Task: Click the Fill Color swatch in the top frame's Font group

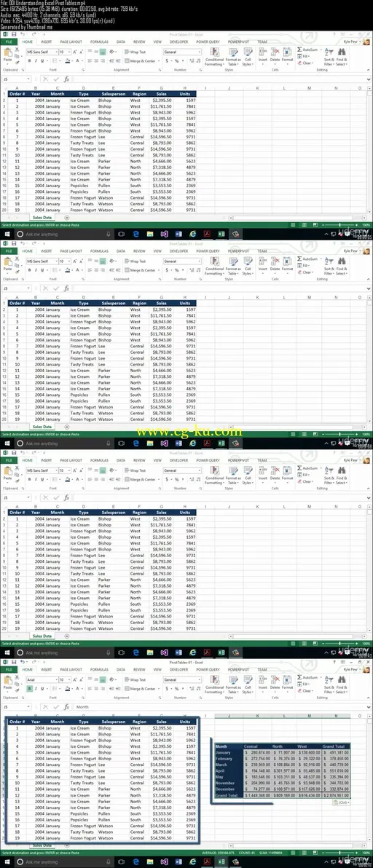Action: click(x=68, y=61)
